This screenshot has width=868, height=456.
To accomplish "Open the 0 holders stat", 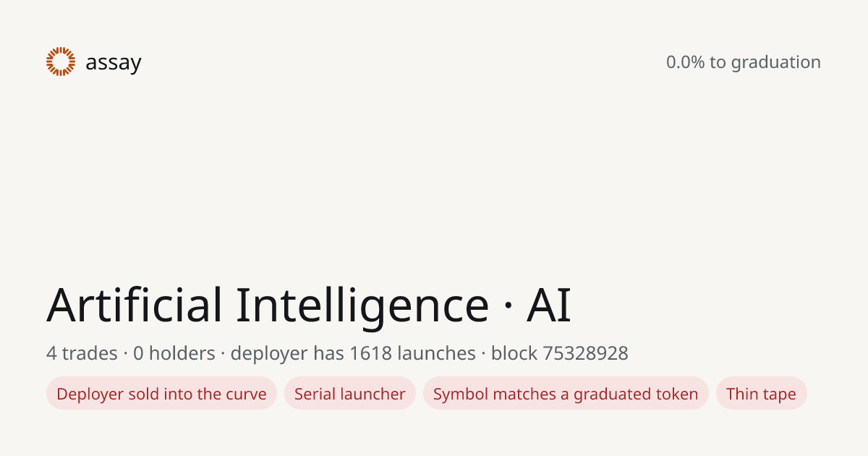I will (174, 353).
